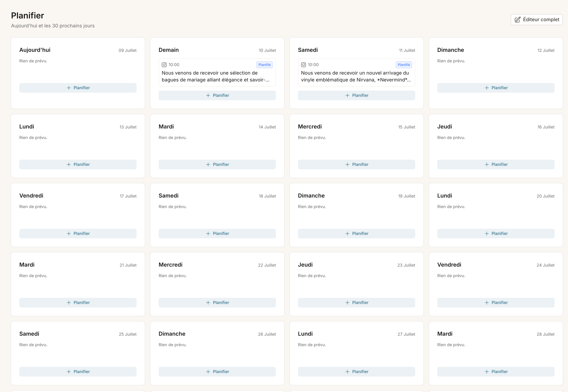Click Planifier under Demain 10 Juillet
568x392 pixels.
[x=217, y=96]
